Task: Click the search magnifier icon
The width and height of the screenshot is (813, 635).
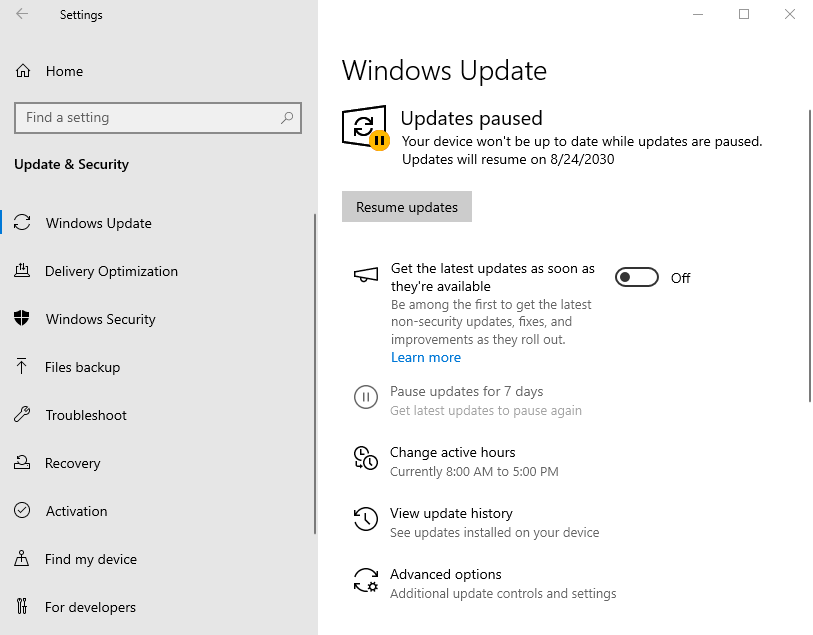Action: (x=287, y=118)
